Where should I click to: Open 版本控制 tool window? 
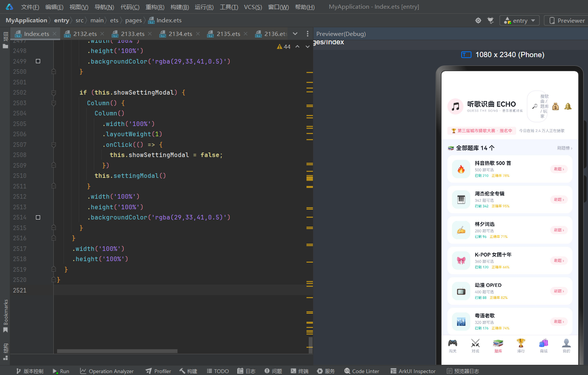tap(30, 371)
